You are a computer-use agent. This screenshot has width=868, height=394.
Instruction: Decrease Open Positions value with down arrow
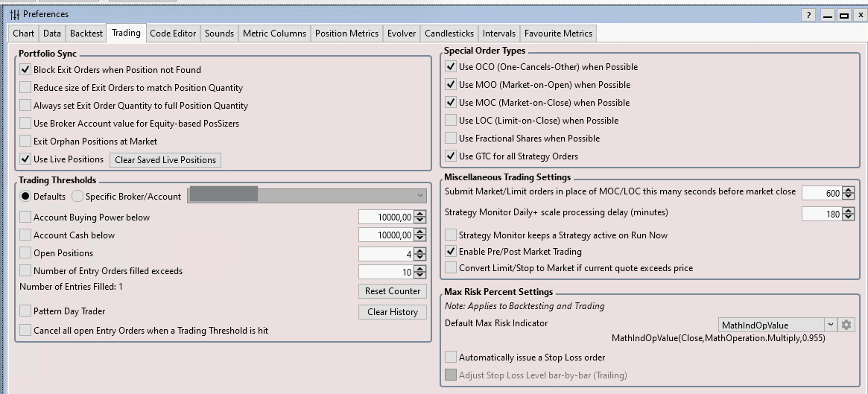(420, 257)
